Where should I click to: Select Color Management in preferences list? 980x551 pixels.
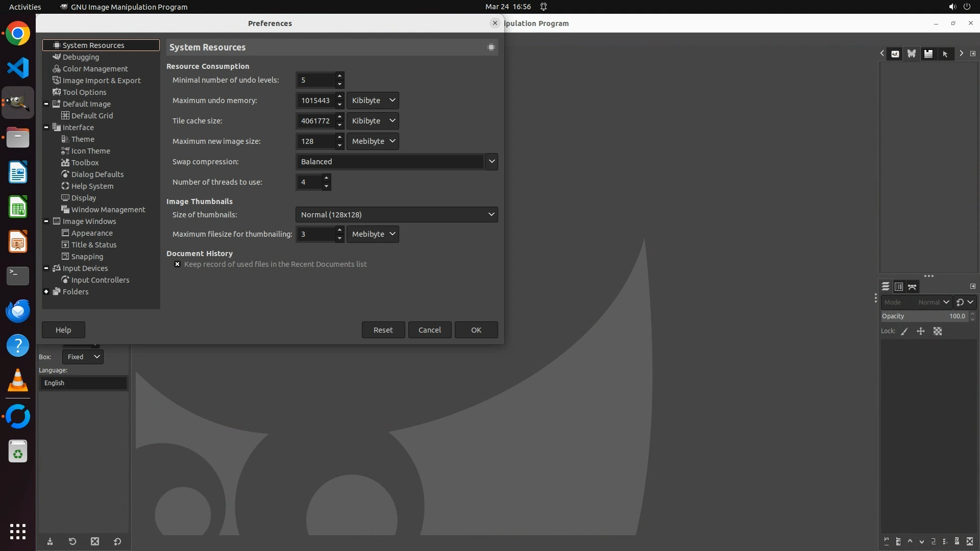click(x=95, y=69)
